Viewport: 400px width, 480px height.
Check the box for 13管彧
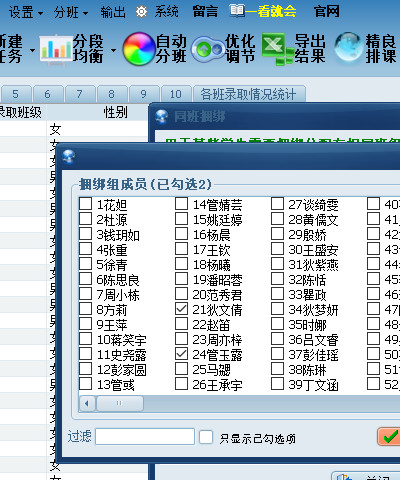click(x=85, y=384)
